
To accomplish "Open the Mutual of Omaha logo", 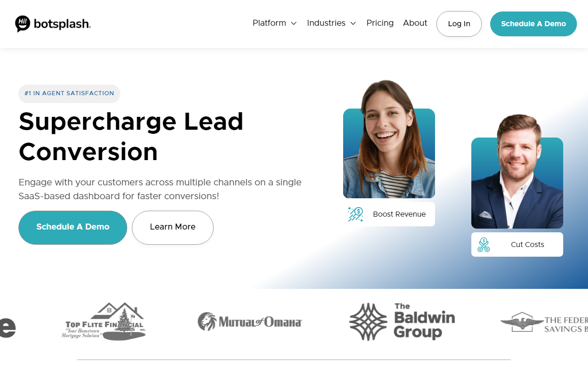I will coord(250,322).
